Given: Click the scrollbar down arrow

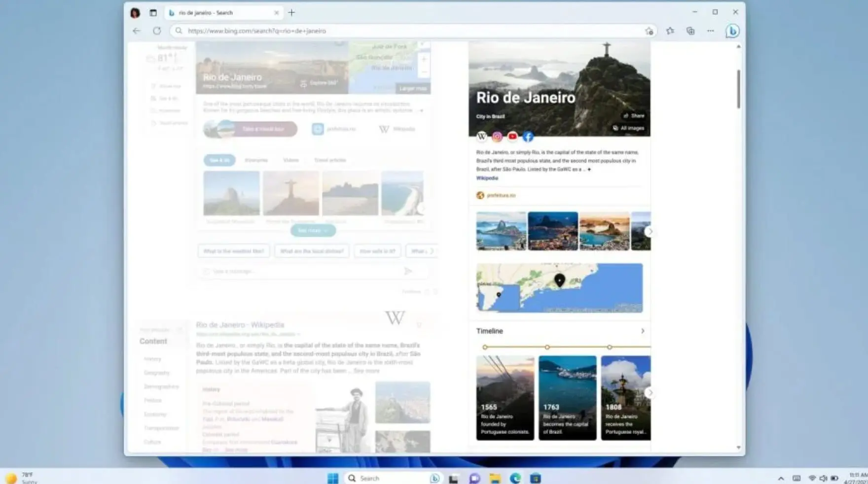Looking at the screenshot, I should click(738, 448).
